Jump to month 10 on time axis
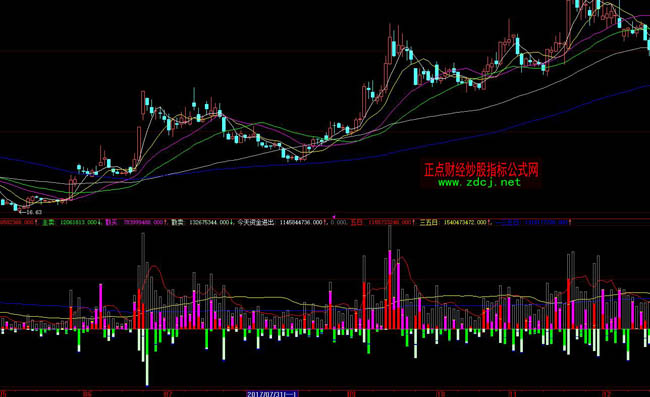Image resolution: width=650 pixels, height=397 pixels. point(440,394)
